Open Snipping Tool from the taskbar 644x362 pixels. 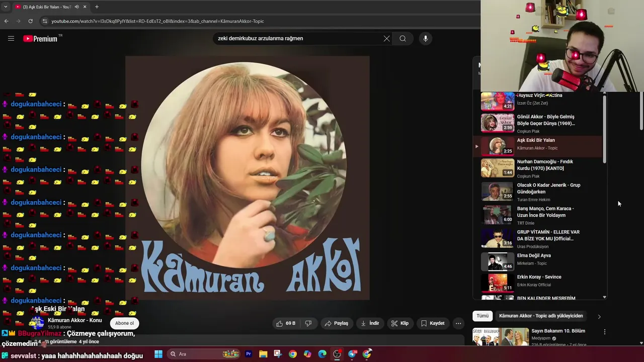pyautogui.click(x=278, y=354)
